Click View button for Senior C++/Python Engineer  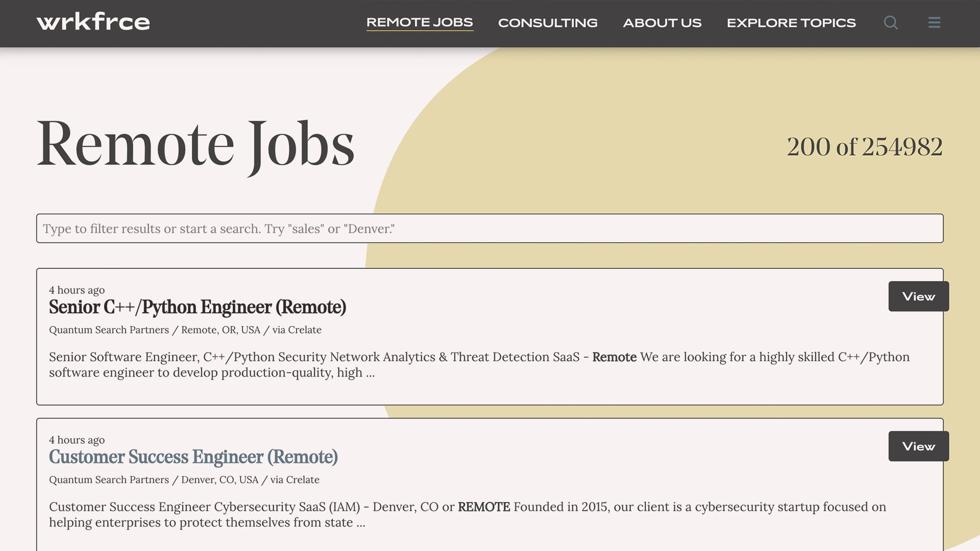point(919,296)
